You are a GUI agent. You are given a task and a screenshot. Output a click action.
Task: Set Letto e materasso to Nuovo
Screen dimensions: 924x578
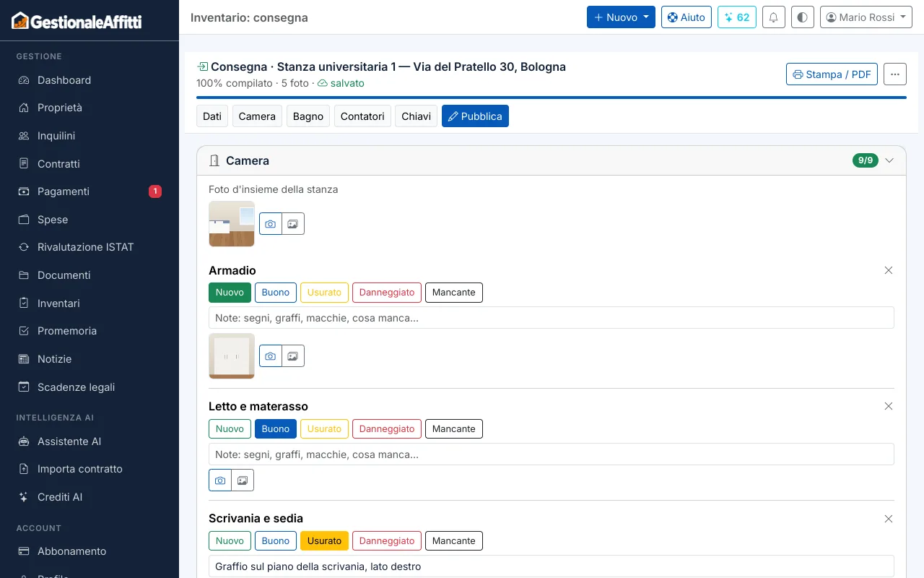(x=230, y=428)
